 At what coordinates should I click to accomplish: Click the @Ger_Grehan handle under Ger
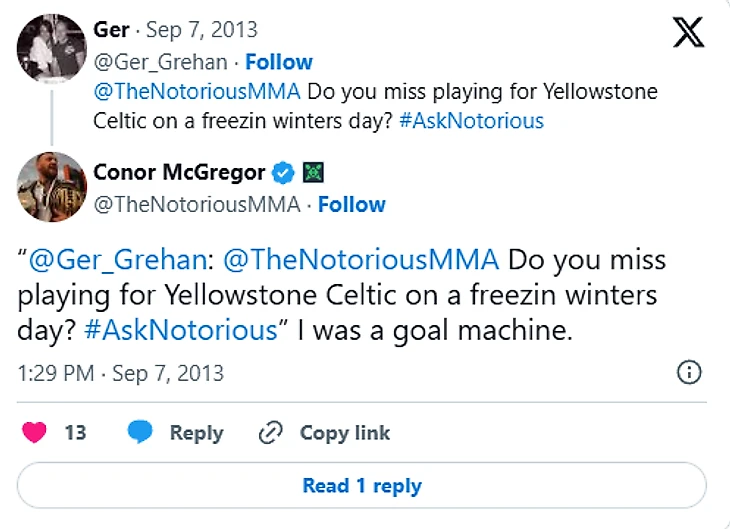(x=160, y=62)
